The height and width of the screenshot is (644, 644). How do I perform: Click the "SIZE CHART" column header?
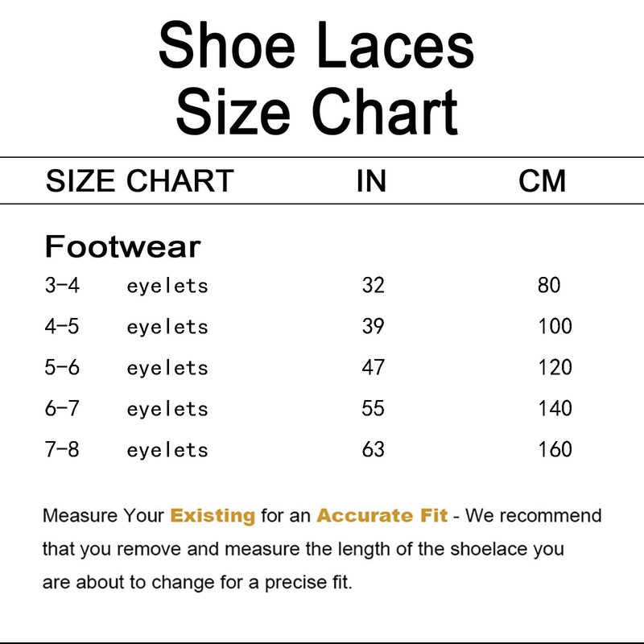click(139, 180)
